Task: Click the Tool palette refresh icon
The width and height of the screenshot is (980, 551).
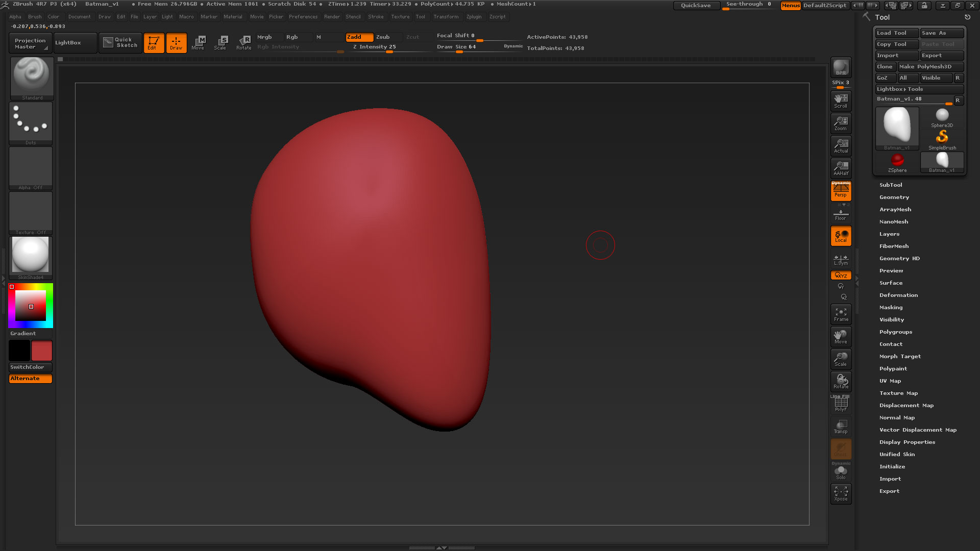Action: 967,17
